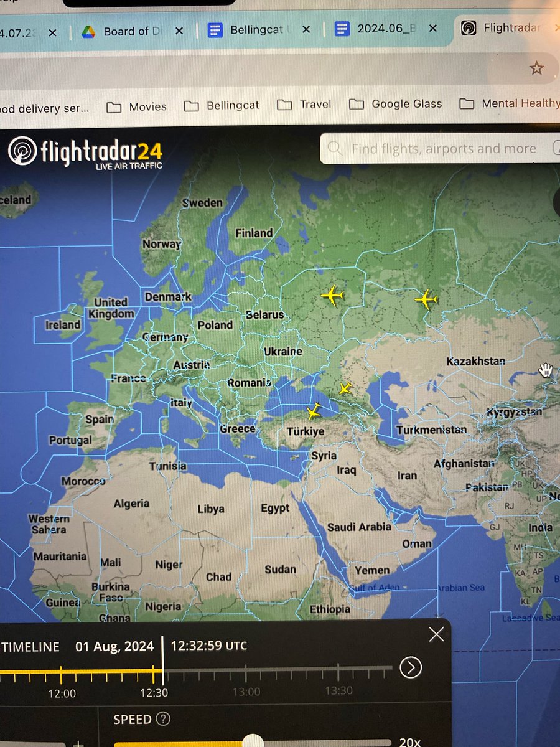Viewport: 560px width, 747px height.
Task: Close the Bellingcat document tab
Action: pos(307,30)
